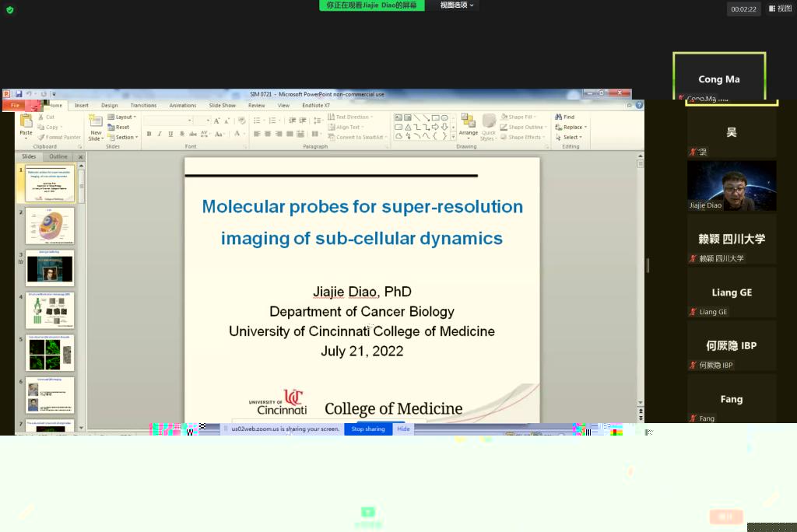Viewport: 797px width, 532px height.
Task: Click the New Slide icon
Action: point(96,121)
